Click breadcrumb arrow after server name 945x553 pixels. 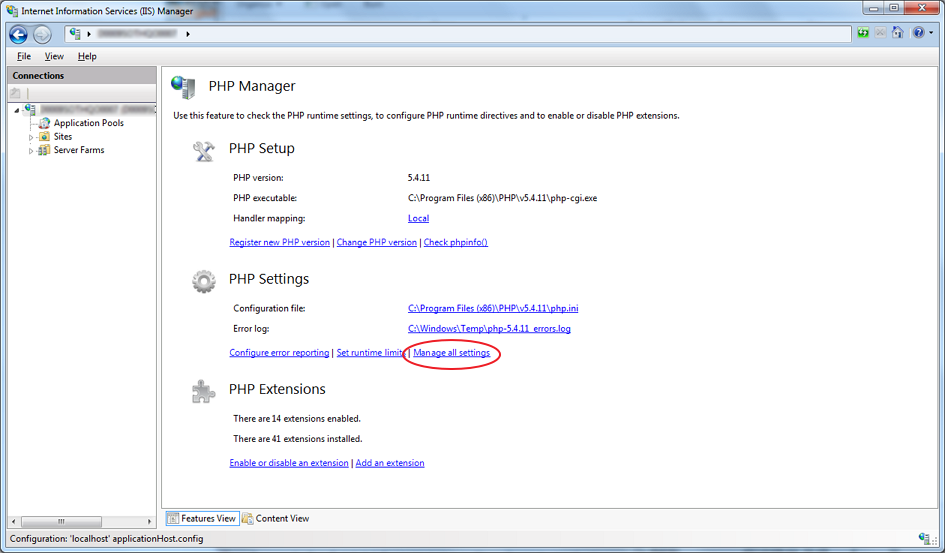[x=187, y=34]
